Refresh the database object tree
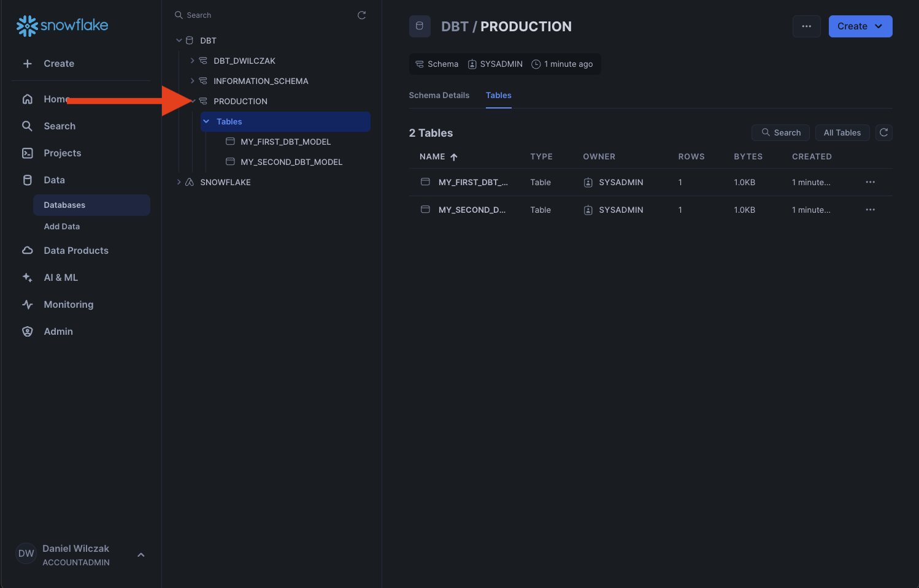The height and width of the screenshot is (588, 919). click(362, 15)
